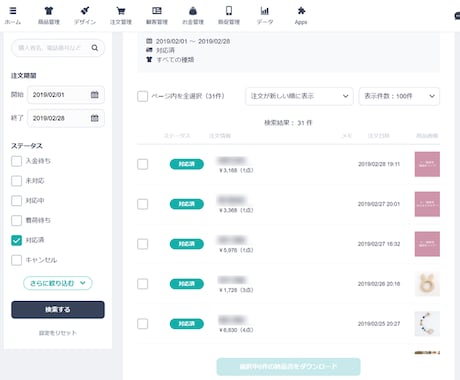Open データ with the bar chart icon

coord(265,11)
